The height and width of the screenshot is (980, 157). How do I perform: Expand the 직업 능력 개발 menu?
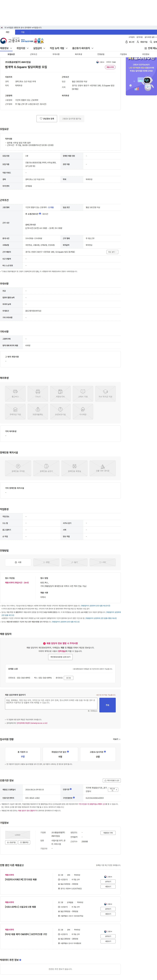[x=59, y=48]
